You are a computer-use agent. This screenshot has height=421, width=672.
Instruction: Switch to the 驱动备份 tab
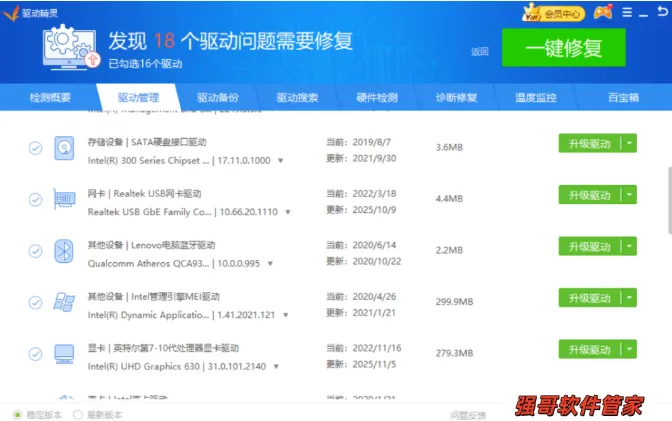pyautogui.click(x=218, y=98)
